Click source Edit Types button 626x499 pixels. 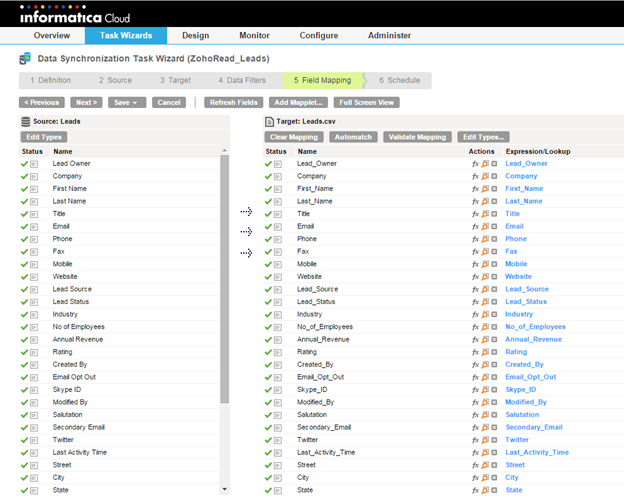(44, 137)
